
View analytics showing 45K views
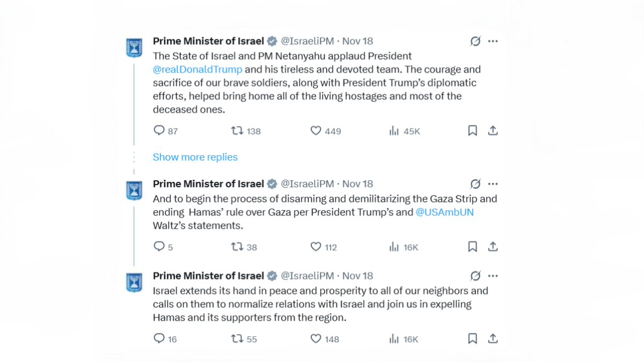pos(394,131)
